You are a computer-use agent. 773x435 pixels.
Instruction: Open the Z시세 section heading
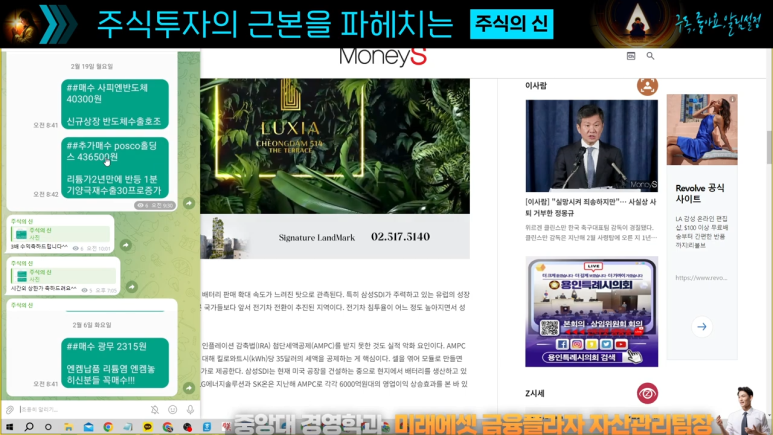point(535,394)
